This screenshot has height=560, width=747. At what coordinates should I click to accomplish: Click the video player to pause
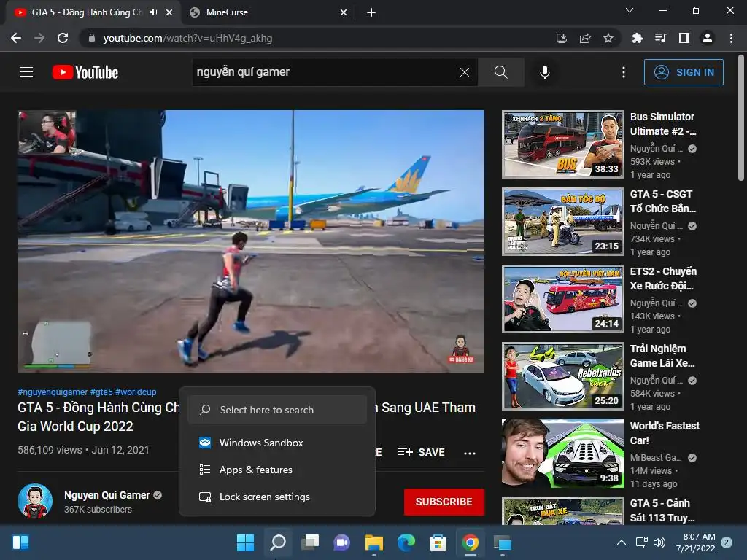(251, 241)
